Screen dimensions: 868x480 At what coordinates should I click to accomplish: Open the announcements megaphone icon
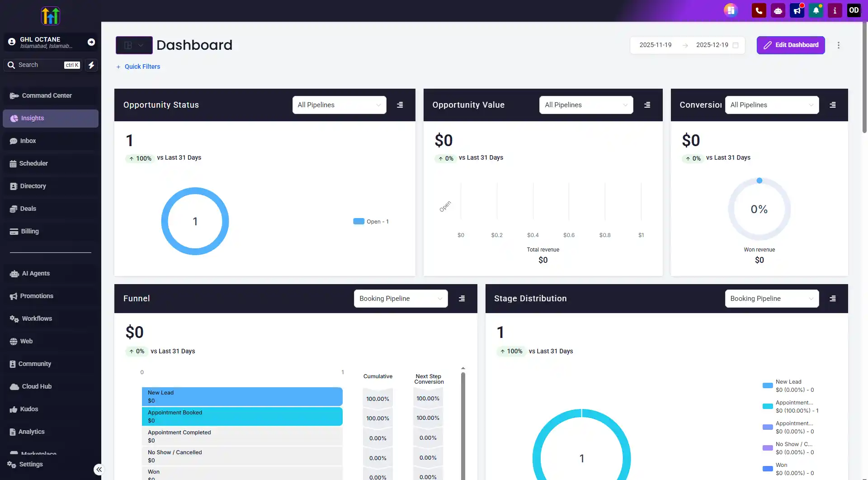[x=797, y=10]
